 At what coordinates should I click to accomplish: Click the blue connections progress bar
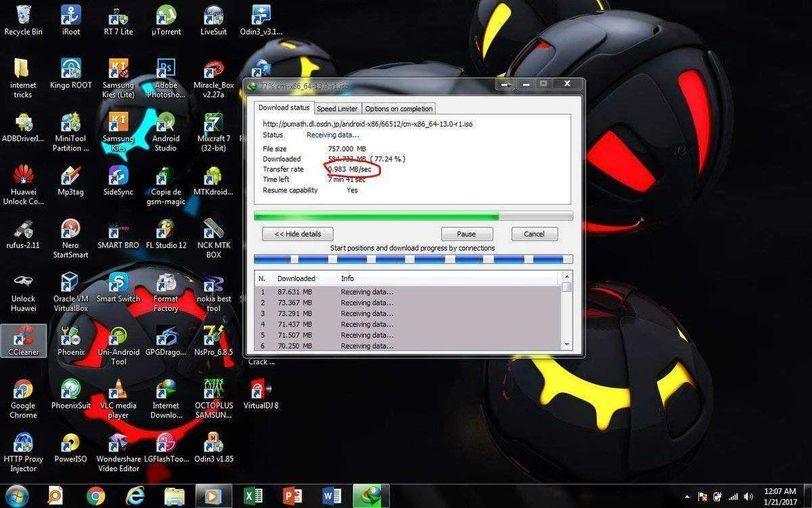pyautogui.click(x=413, y=259)
